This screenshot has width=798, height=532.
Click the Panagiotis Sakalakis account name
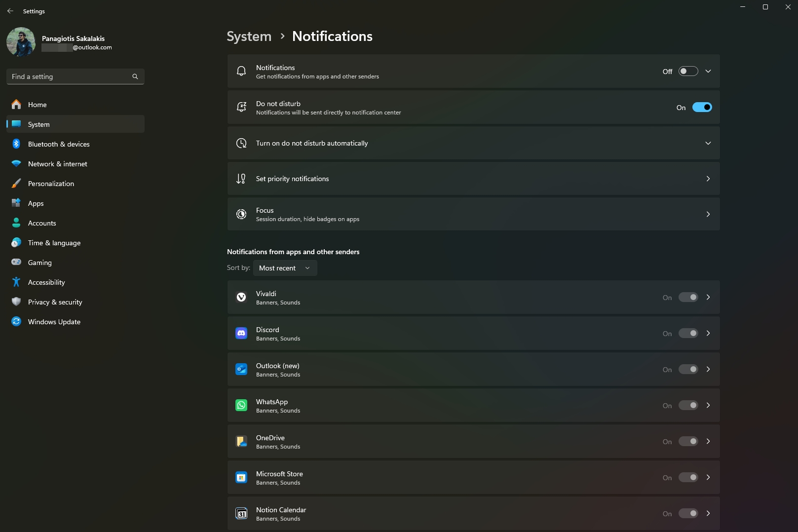[x=73, y=38]
